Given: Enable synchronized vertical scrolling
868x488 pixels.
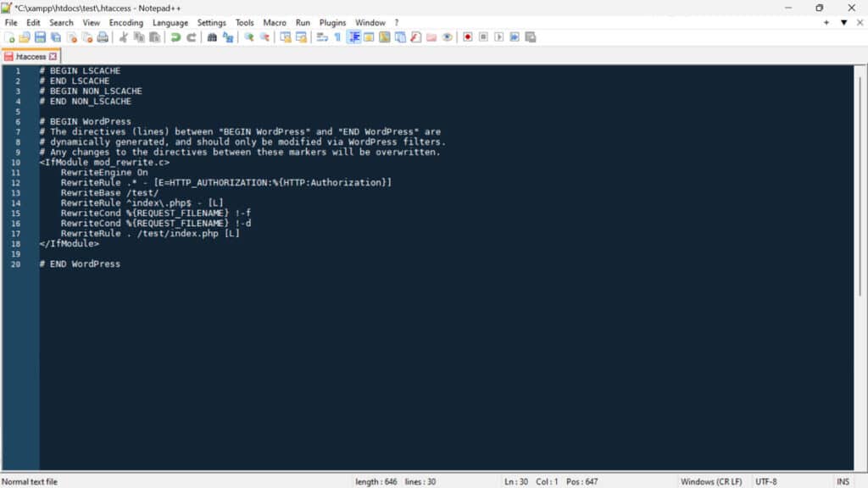Looking at the screenshot, I should pyautogui.click(x=287, y=36).
